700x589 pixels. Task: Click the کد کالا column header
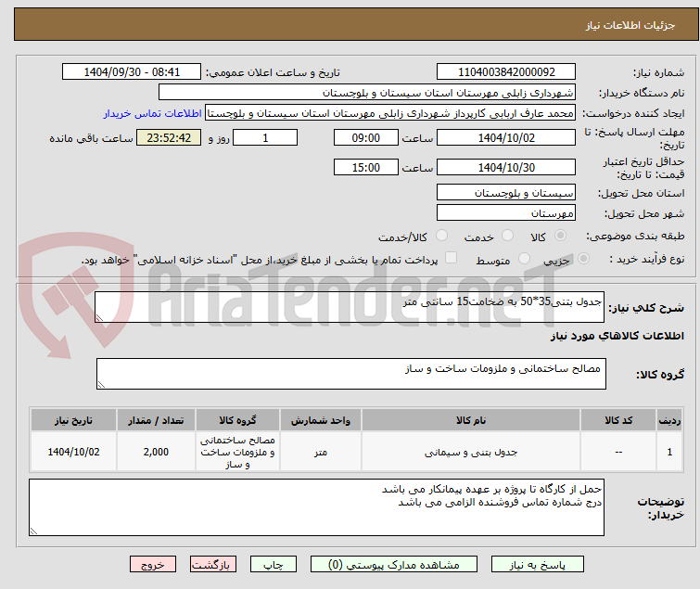[x=618, y=420]
